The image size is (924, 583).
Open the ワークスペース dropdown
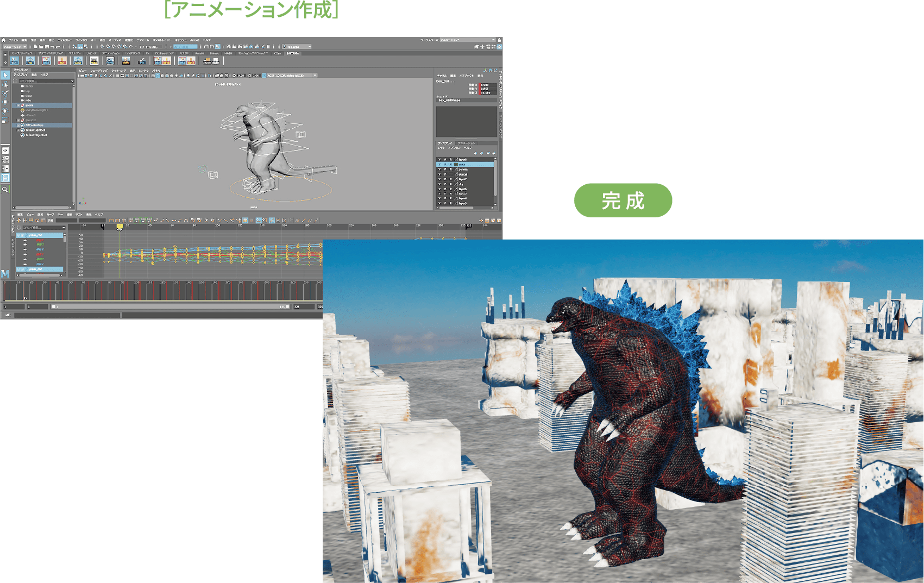point(467,40)
